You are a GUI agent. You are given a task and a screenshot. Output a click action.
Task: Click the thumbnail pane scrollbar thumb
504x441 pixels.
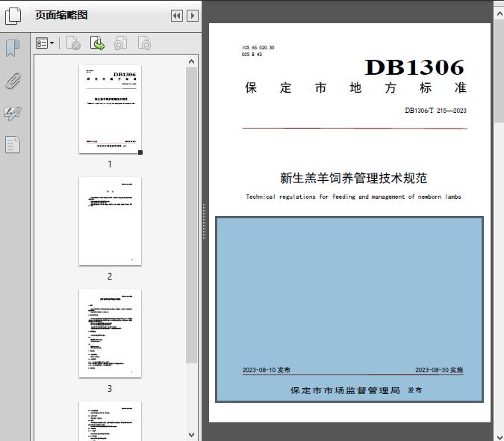click(192, 215)
